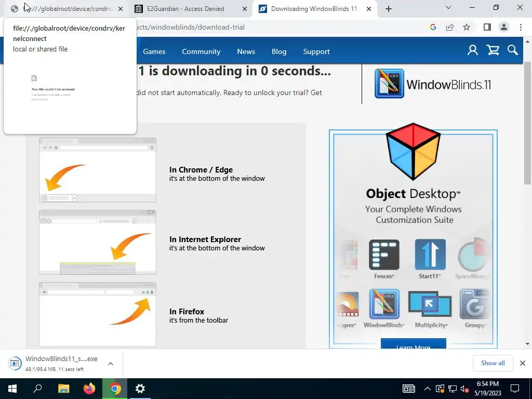Open the Community menu
This screenshot has height=399, width=532.
pyautogui.click(x=201, y=51)
